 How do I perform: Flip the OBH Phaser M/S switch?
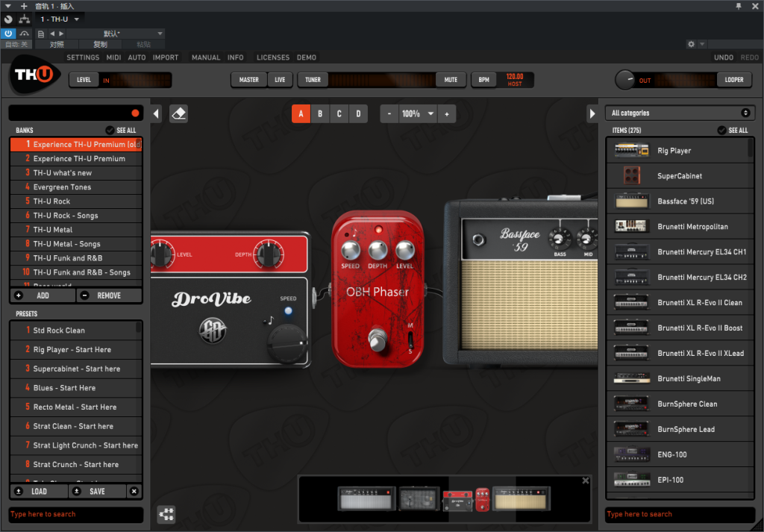410,339
